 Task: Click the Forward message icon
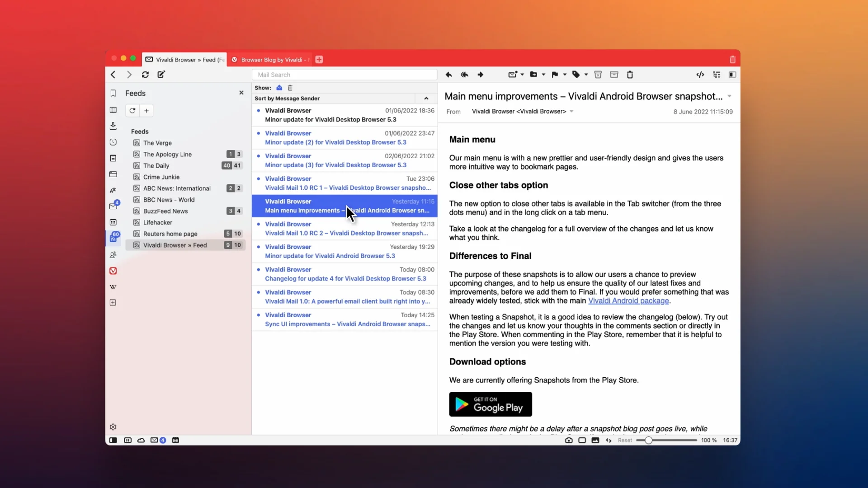point(480,75)
